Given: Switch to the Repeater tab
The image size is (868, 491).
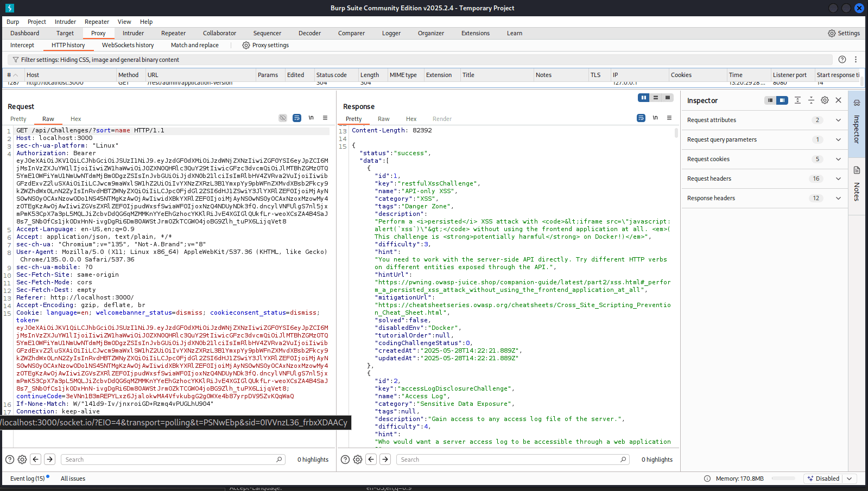Looking at the screenshot, I should 173,33.
